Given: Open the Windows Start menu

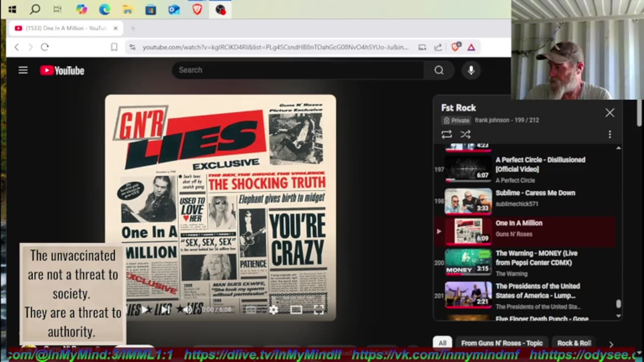Looking at the screenshot, I should tap(12, 9).
